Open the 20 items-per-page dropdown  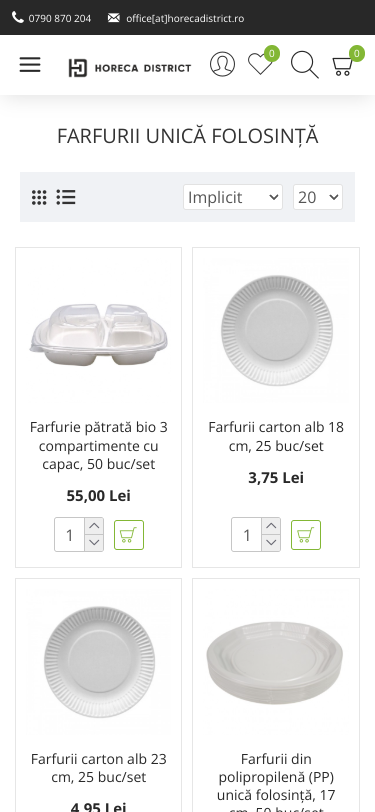point(318,197)
